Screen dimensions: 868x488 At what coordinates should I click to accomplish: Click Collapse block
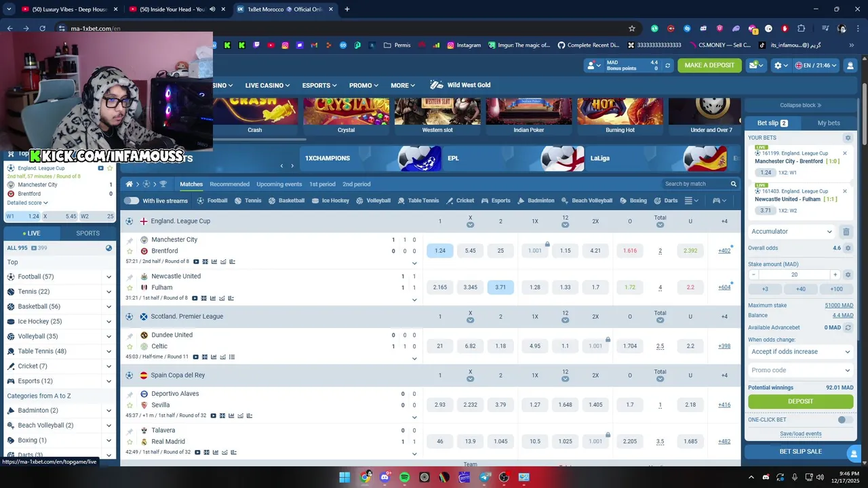point(800,105)
